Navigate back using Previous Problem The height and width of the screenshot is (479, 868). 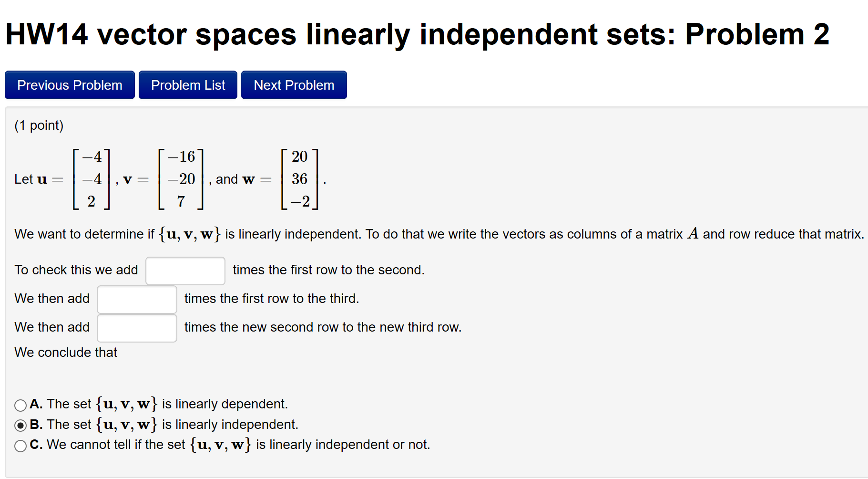(69, 84)
